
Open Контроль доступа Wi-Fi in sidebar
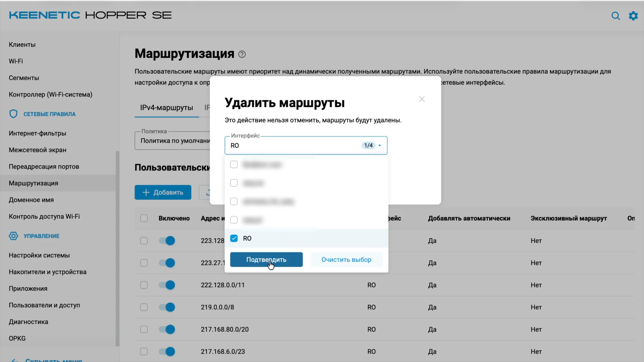coord(44,216)
